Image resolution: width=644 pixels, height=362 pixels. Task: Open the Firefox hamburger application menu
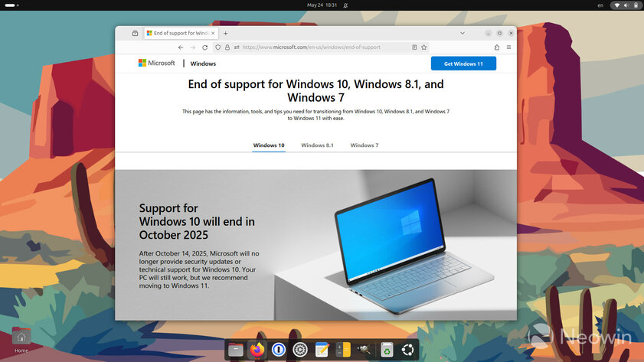509,47
